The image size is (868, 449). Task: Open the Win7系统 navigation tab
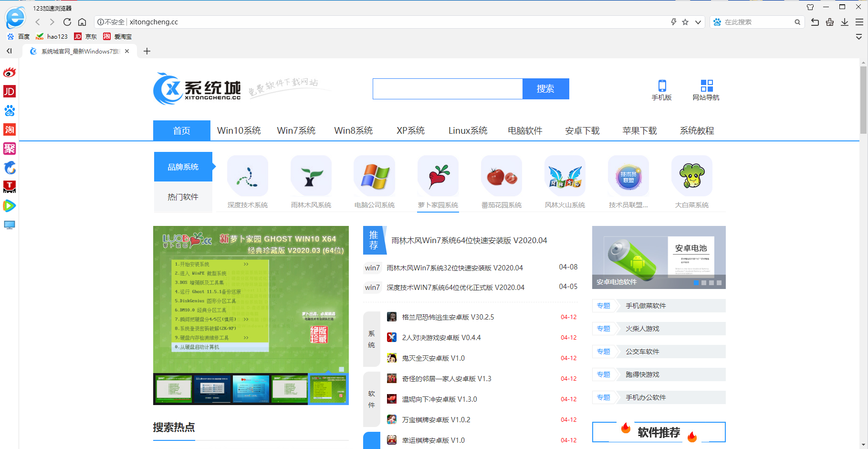point(296,130)
